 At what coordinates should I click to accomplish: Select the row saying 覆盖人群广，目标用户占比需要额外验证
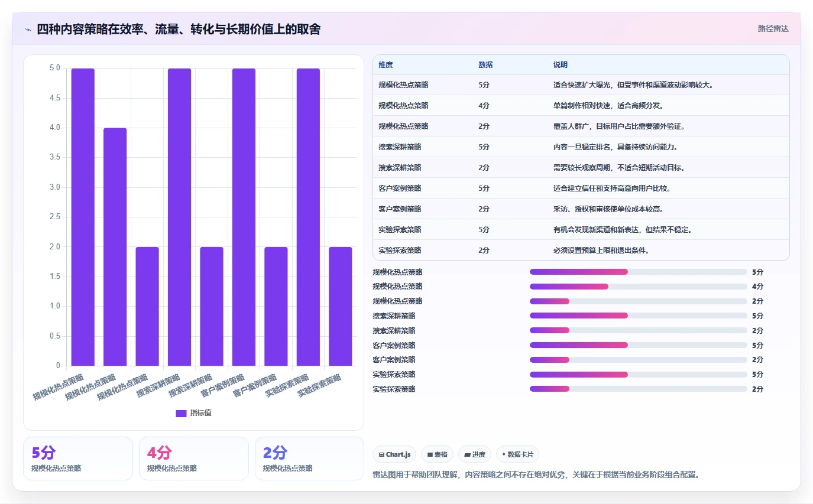click(x=581, y=126)
